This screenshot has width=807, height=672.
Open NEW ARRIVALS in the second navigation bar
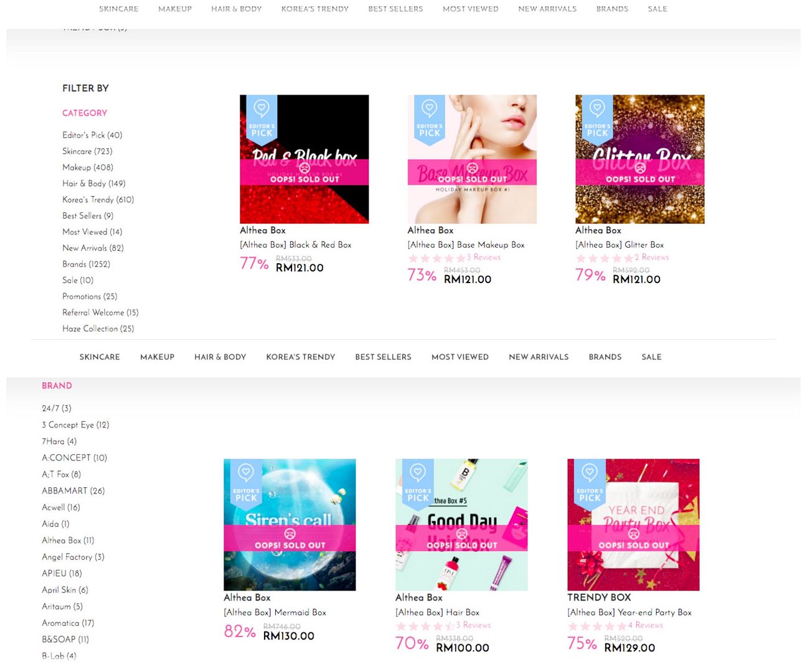click(x=539, y=357)
